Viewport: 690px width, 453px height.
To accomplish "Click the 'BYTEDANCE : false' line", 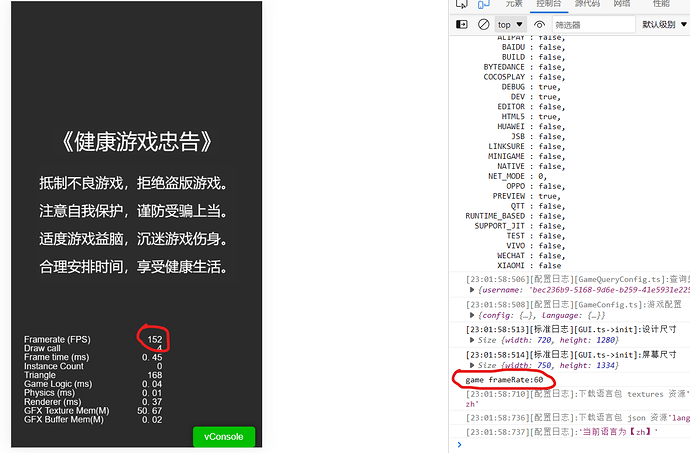I will 525,67.
